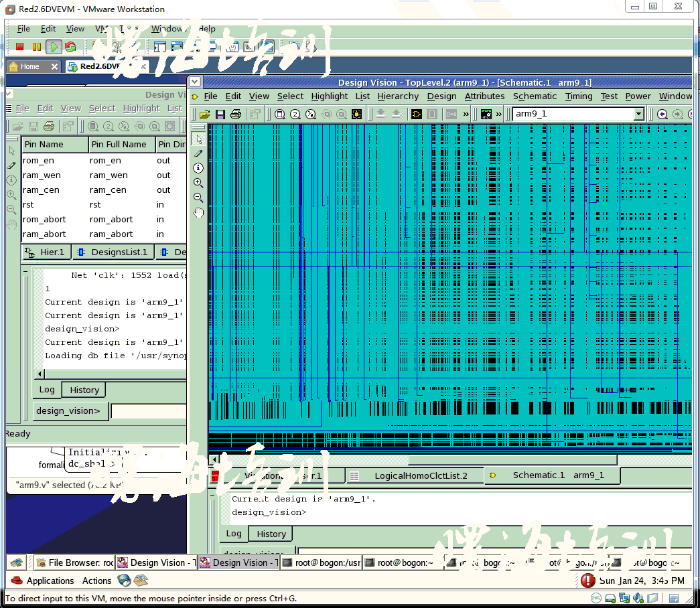Expand the toolbar overflow chevron

point(465,114)
